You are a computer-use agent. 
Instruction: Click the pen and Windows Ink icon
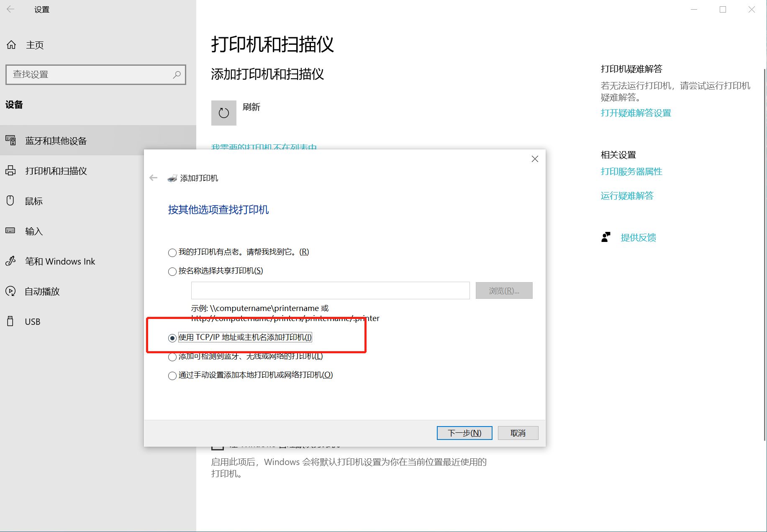(x=10, y=261)
